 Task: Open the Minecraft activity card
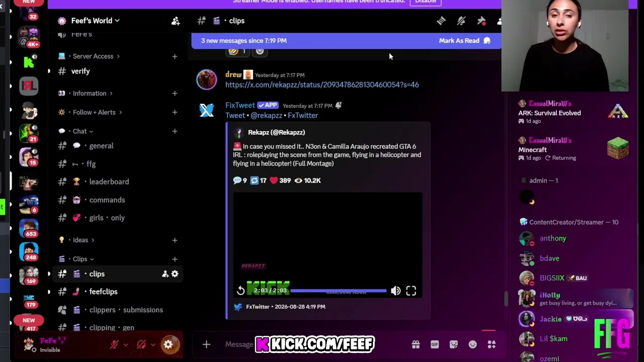pyautogui.click(x=574, y=149)
